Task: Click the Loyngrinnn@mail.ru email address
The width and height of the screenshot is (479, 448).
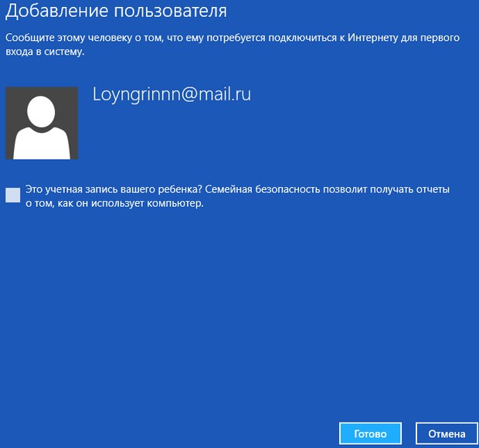Action: click(172, 94)
